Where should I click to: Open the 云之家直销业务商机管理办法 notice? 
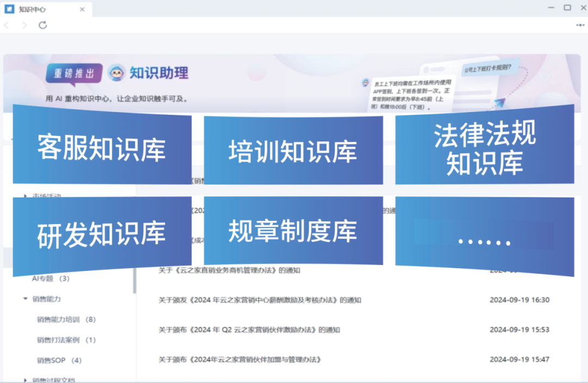[x=229, y=270]
